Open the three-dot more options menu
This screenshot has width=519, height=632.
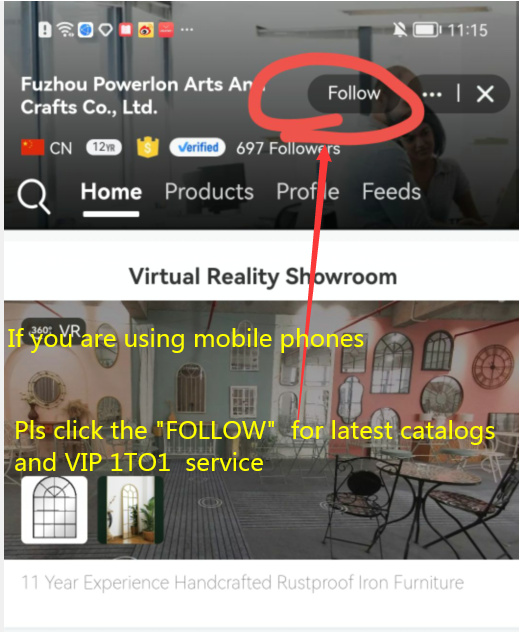[432, 95]
